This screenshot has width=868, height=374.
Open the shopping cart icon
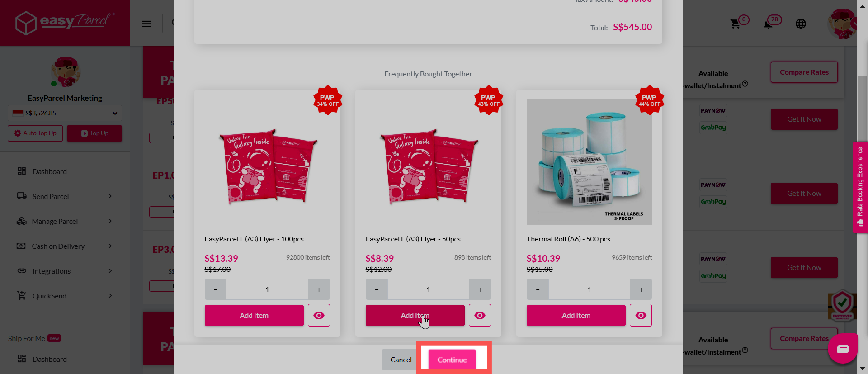(736, 24)
